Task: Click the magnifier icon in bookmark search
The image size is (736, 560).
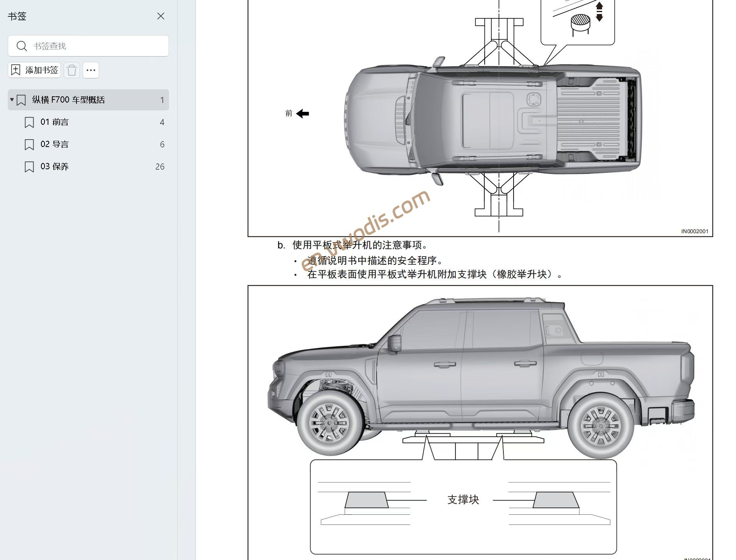Action: click(x=22, y=46)
